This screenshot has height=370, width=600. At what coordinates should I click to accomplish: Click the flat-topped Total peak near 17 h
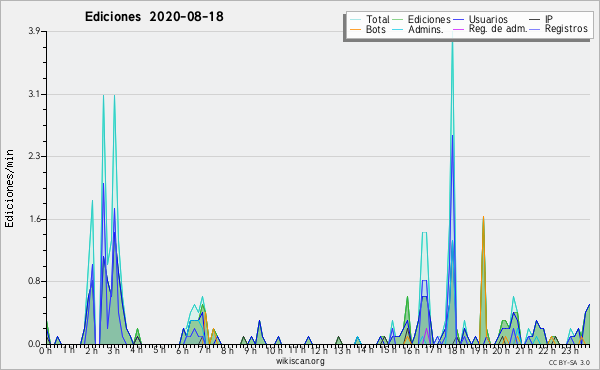pos(424,232)
